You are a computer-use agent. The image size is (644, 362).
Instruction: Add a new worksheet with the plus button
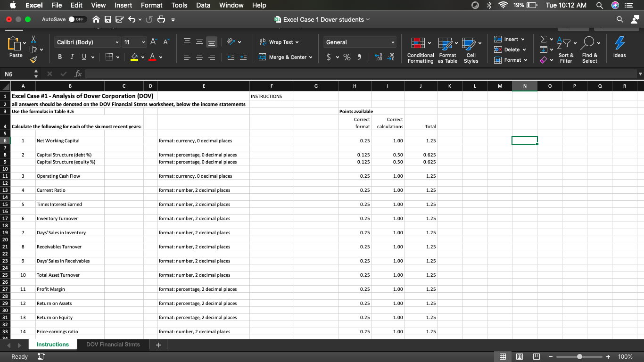coord(158,345)
